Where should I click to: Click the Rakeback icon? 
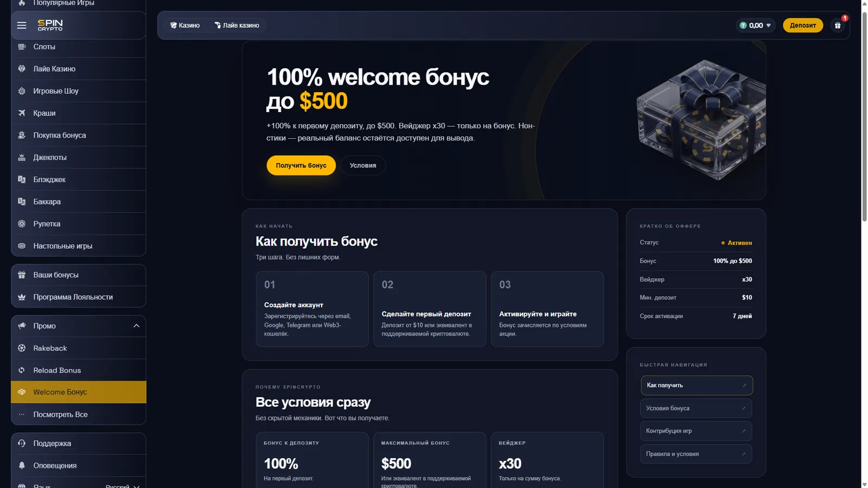22,348
